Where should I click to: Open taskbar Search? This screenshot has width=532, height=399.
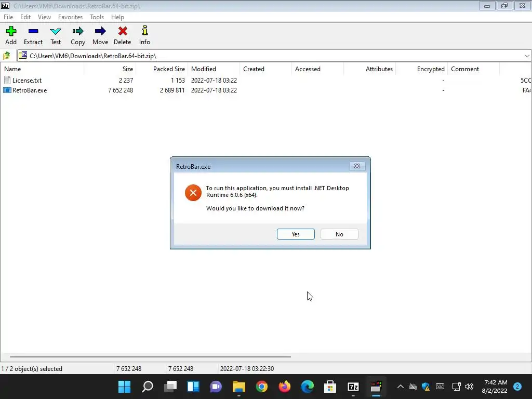point(147,387)
